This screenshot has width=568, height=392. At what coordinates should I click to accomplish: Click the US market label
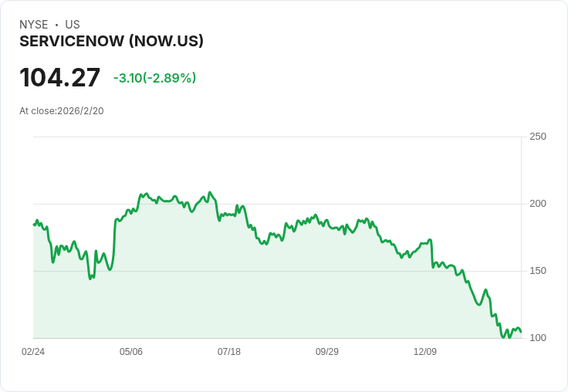[x=73, y=25]
